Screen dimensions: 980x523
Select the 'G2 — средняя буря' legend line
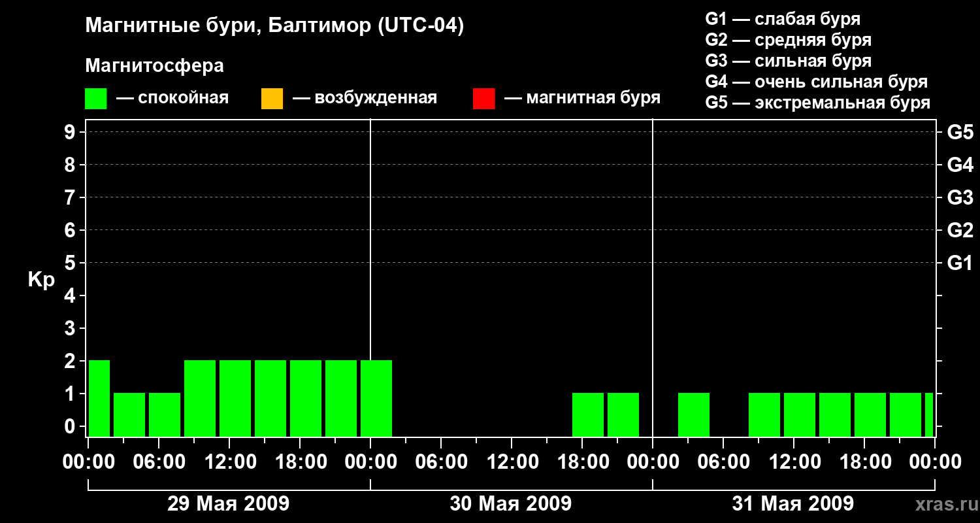(789, 40)
